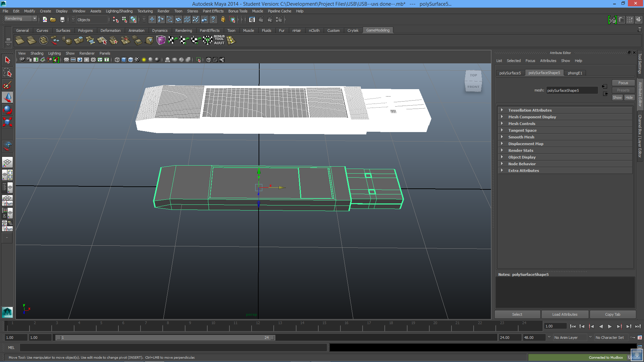Select the Rotate tool
The image size is (644, 362).
[x=7, y=109]
